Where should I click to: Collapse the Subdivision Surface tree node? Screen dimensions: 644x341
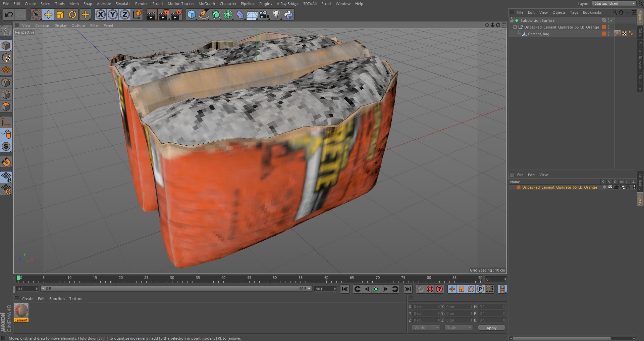(x=512, y=20)
